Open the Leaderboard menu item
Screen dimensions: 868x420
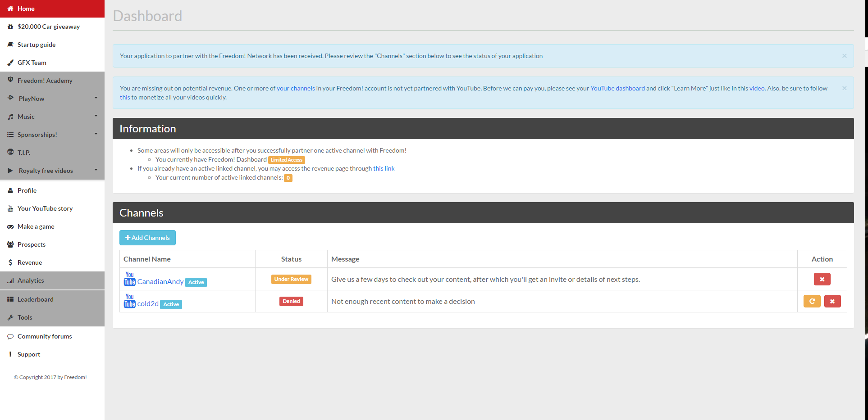tap(52, 299)
